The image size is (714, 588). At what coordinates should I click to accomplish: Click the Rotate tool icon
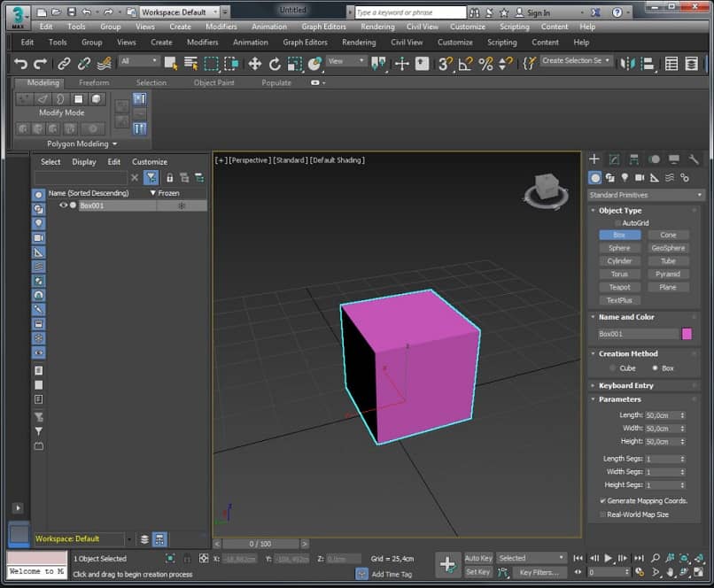(275, 64)
